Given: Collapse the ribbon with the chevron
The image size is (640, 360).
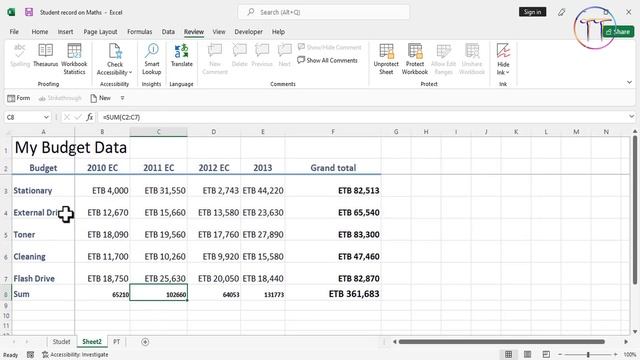Looking at the screenshot, I should pos(629,82).
